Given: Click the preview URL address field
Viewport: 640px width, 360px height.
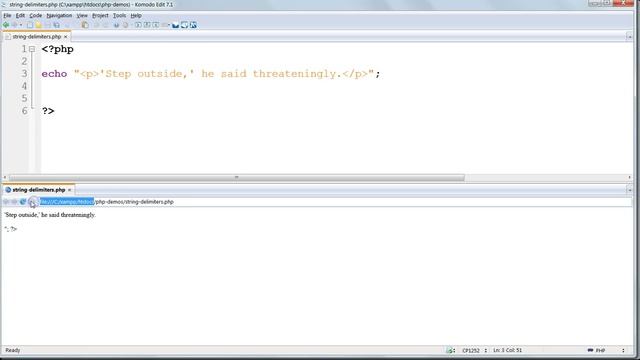Looking at the screenshot, I should tap(335, 202).
